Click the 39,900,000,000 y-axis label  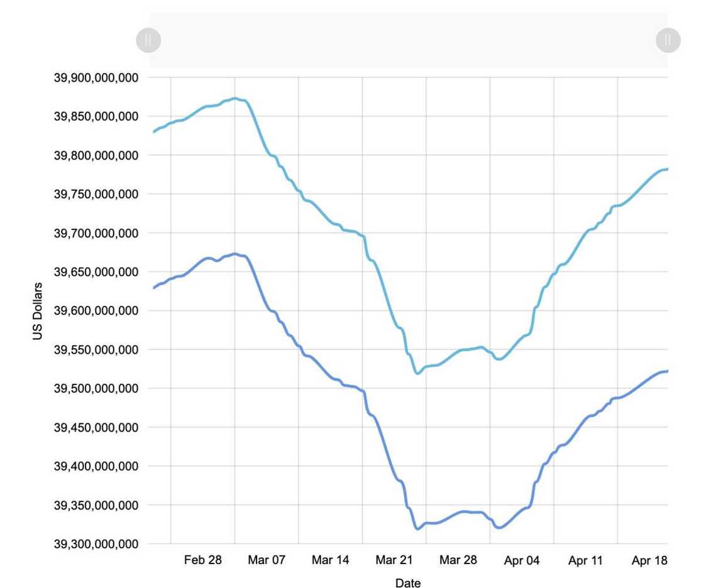coord(96,78)
